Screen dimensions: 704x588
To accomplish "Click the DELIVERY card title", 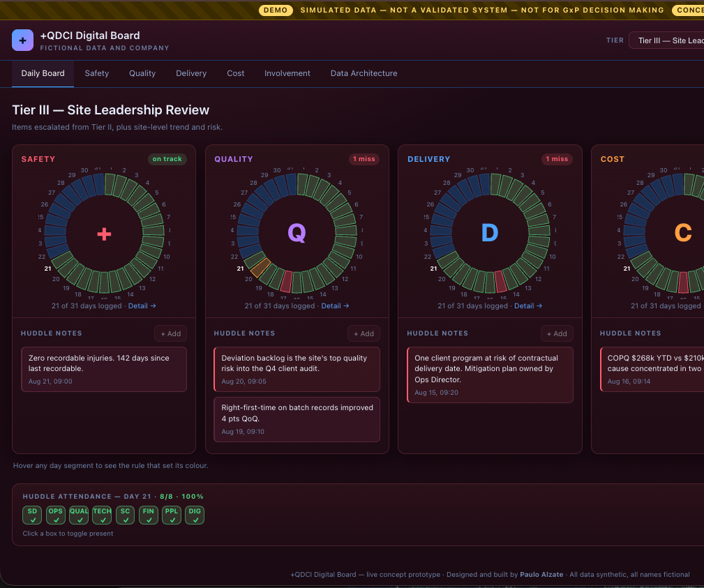I will 429,159.
